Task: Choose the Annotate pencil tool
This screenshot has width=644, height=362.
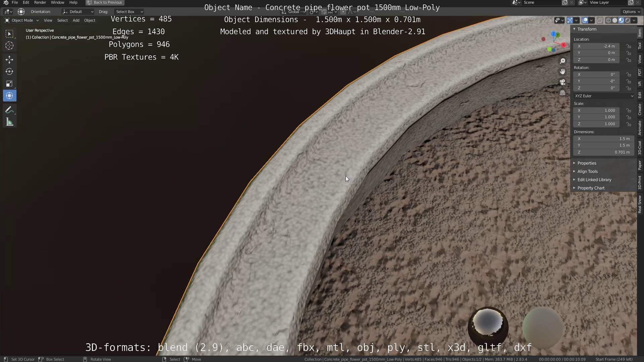Action: pyautogui.click(x=9, y=110)
